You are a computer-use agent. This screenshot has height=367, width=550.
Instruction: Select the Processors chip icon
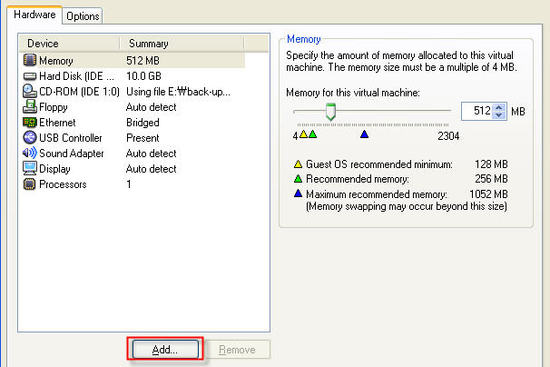(x=29, y=184)
